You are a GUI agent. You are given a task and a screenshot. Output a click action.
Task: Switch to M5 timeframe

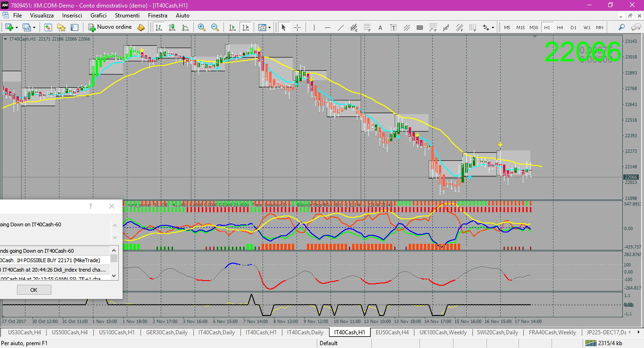coord(507,27)
